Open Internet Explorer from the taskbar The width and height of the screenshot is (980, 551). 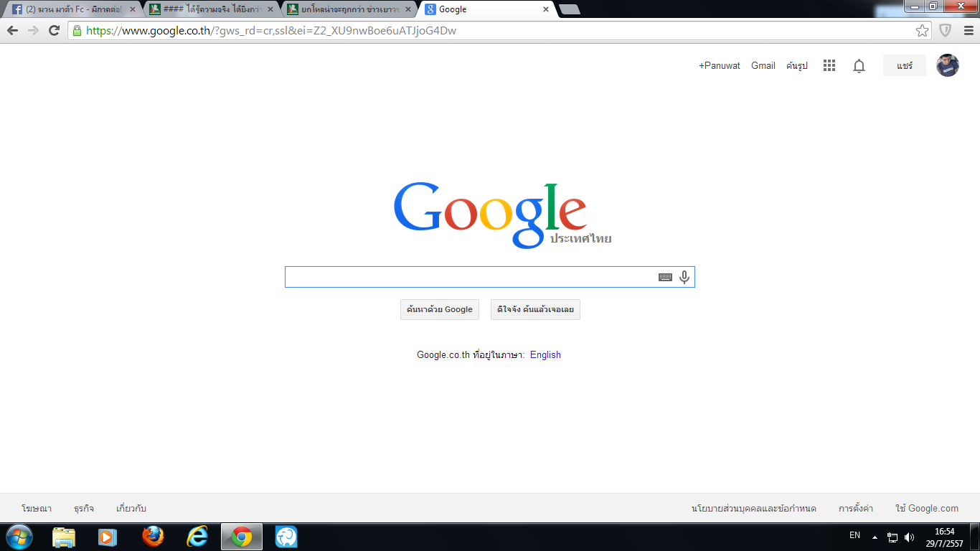197,537
